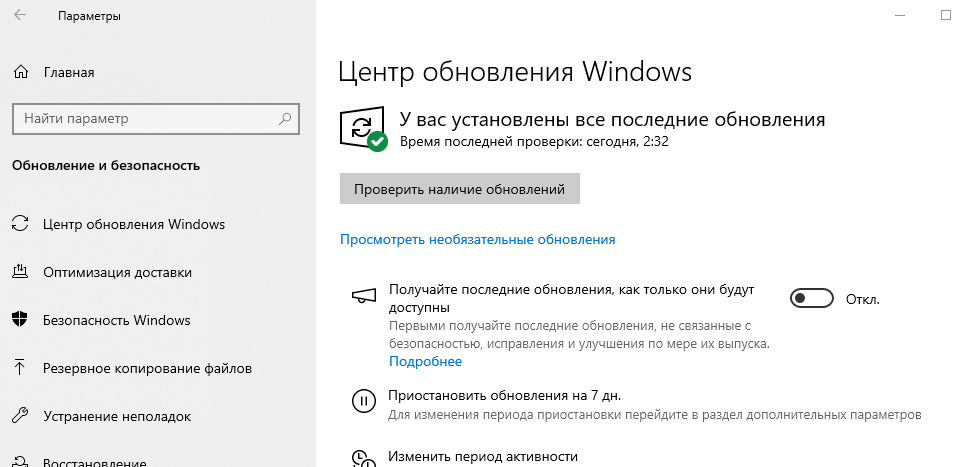Click the megaphone icon beside latest updates option

(x=364, y=295)
